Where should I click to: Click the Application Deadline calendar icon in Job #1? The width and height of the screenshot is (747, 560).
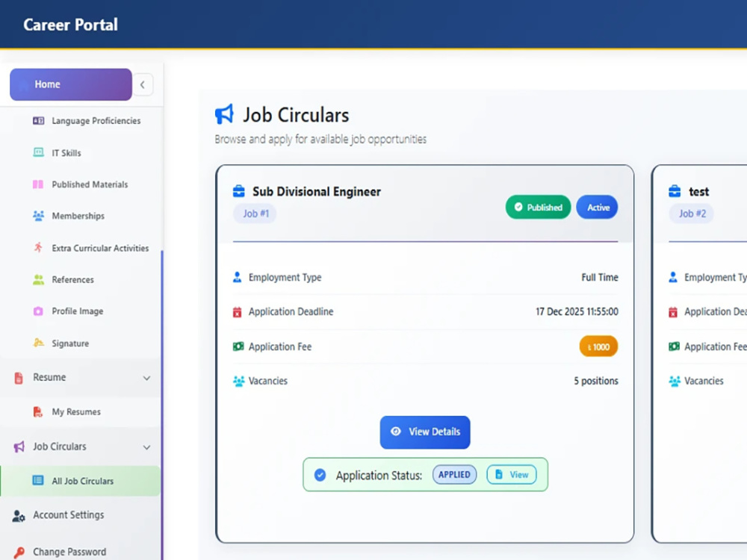click(x=237, y=312)
